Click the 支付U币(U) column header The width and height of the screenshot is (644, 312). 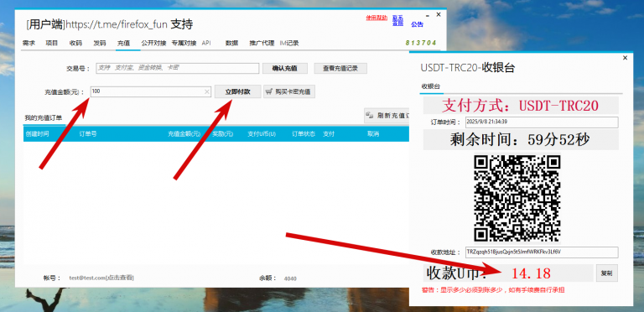[x=262, y=134]
